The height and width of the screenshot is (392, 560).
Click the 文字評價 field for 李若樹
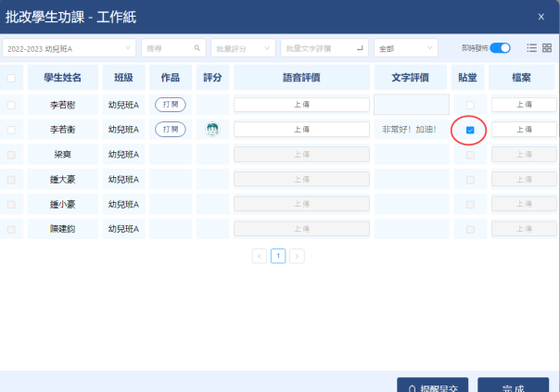click(x=411, y=105)
